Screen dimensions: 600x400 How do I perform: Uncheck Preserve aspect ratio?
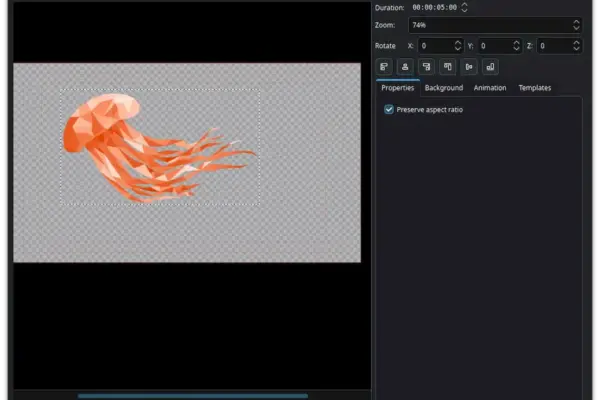tap(389, 109)
